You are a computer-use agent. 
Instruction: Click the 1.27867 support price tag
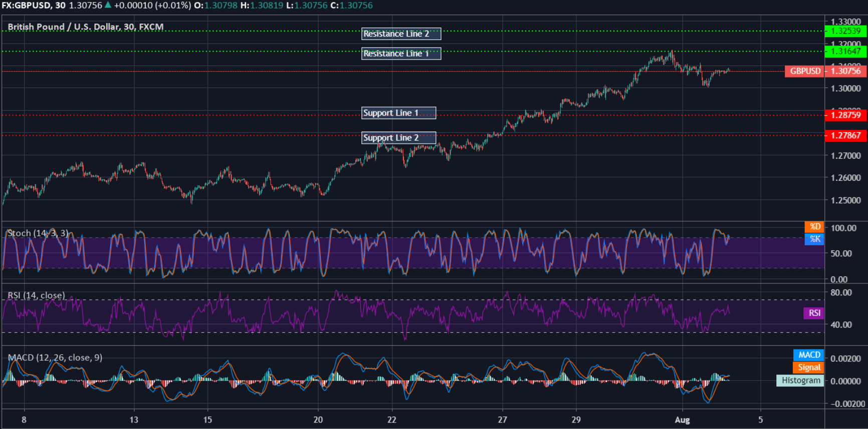(x=845, y=136)
